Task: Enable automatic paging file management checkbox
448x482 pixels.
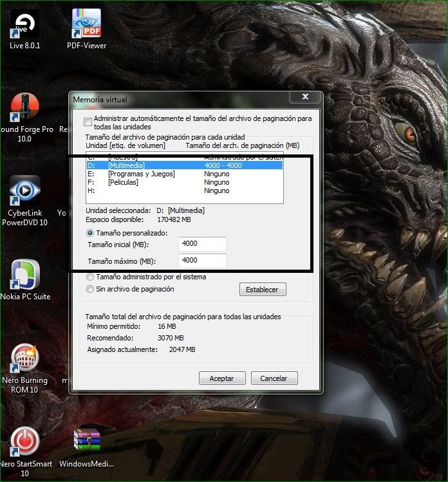Action: [88, 122]
